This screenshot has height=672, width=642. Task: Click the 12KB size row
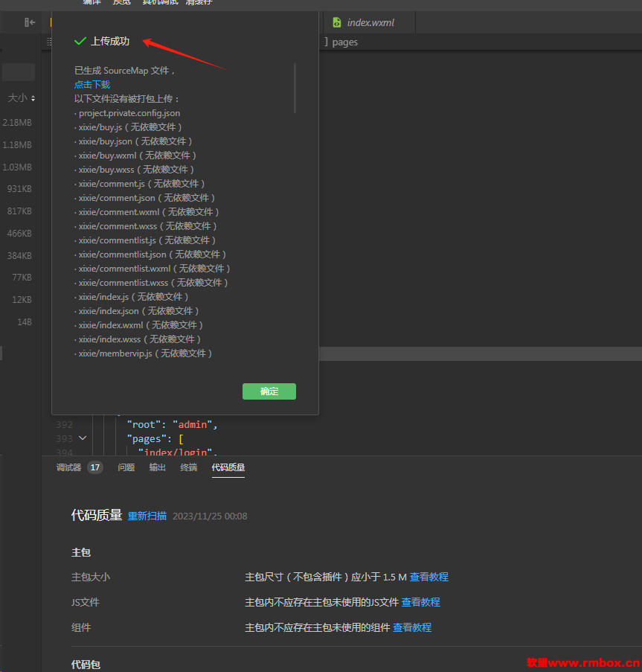22,300
